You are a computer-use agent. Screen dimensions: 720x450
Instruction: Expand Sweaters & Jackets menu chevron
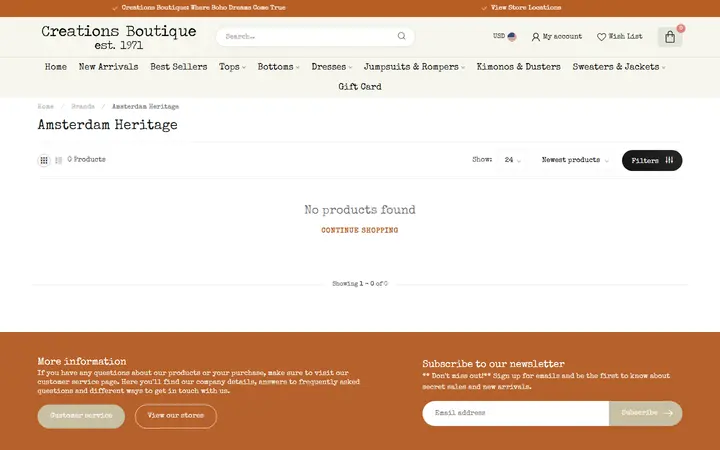[x=664, y=68]
